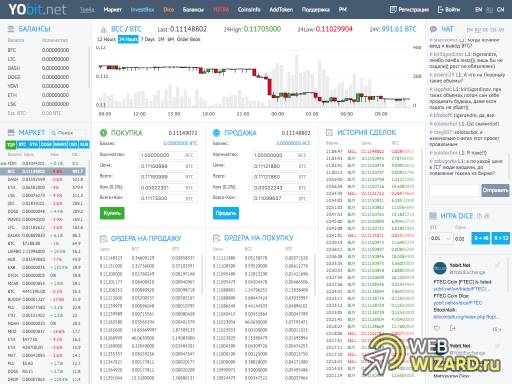Image resolution: width=512 pixels, height=384 pixels.
Task: Select the DOGE 0.00000048 market row
Action: coord(43,211)
